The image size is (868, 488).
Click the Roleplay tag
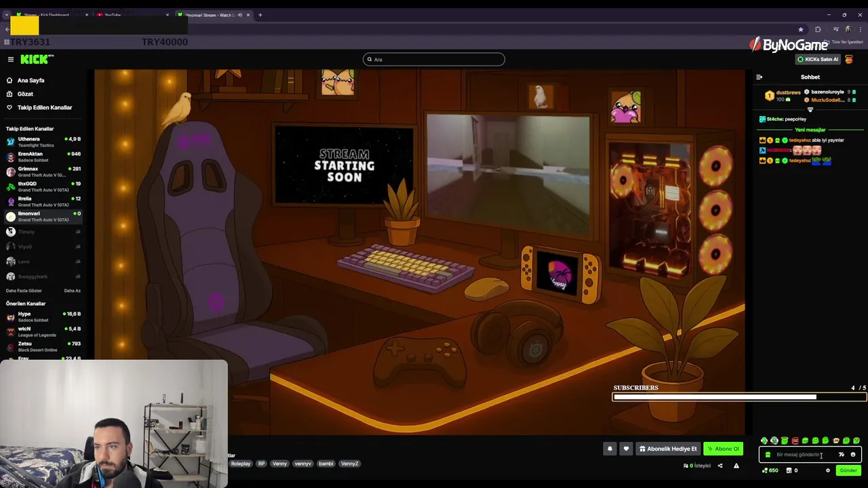[241, 464]
